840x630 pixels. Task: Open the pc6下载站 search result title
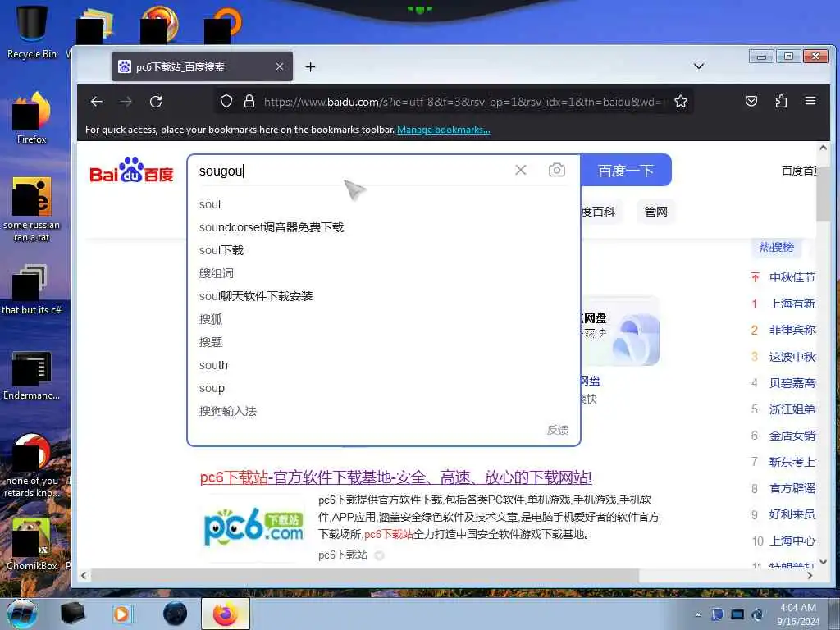click(396, 477)
